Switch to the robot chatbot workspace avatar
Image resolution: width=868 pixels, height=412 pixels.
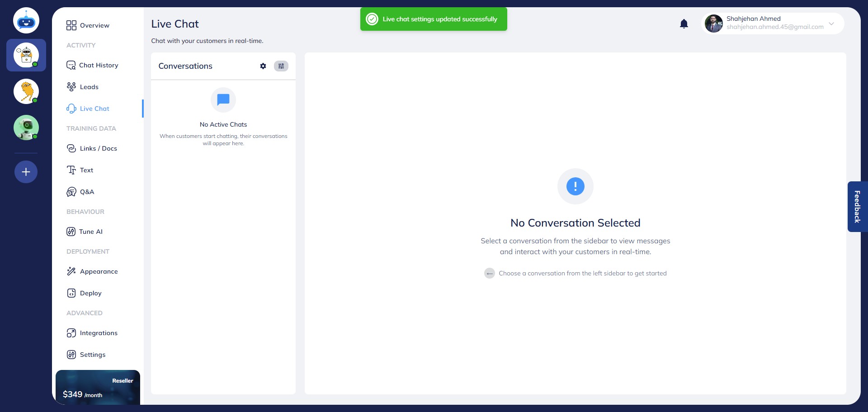[x=26, y=55]
